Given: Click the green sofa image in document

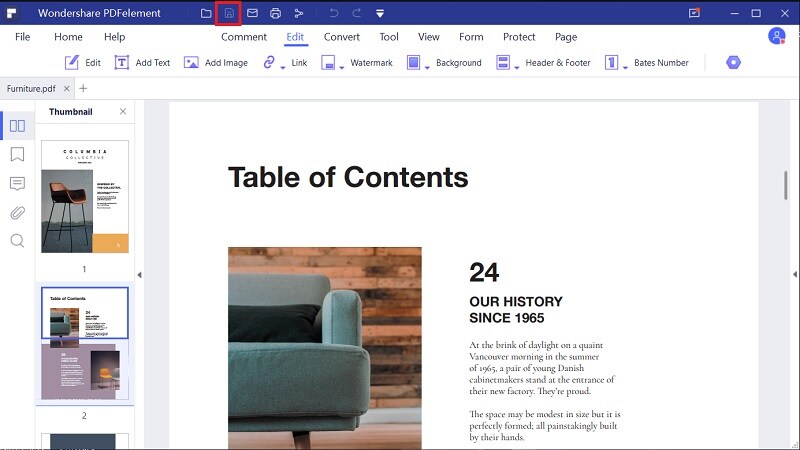Looking at the screenshot, I should 324,348.
